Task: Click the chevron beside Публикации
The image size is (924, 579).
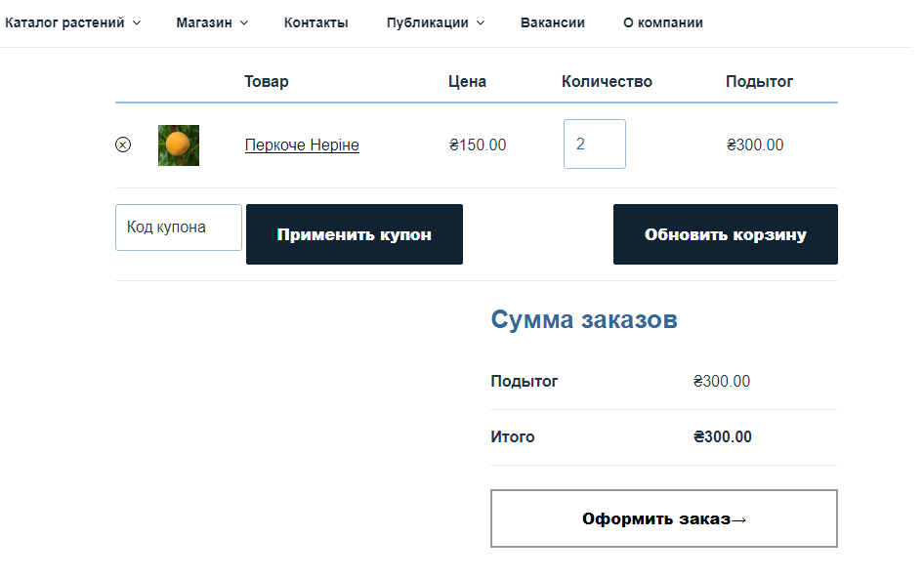Action: pos(481,23)
